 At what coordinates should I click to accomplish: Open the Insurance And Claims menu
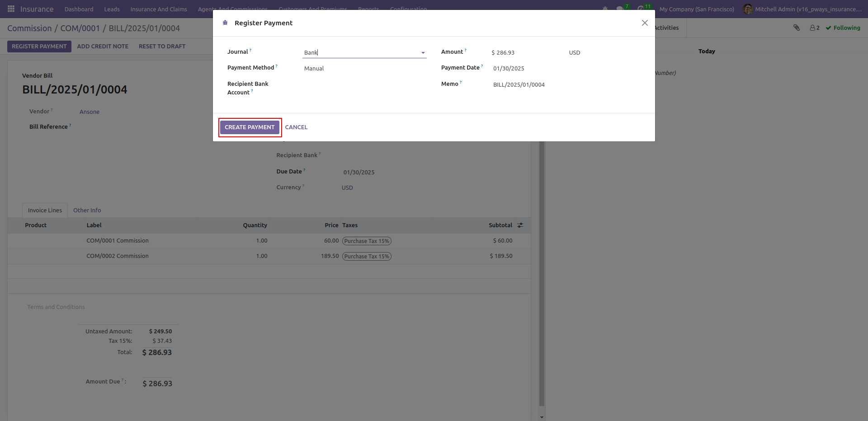tap(159, 9)
